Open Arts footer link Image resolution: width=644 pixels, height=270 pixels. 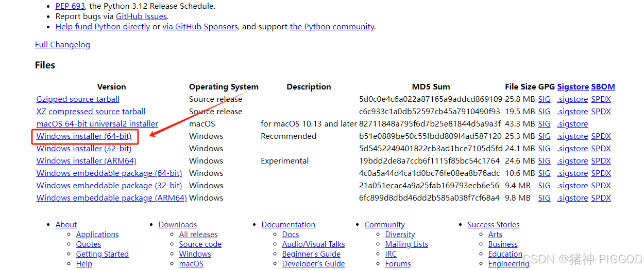tap(495, 235)
